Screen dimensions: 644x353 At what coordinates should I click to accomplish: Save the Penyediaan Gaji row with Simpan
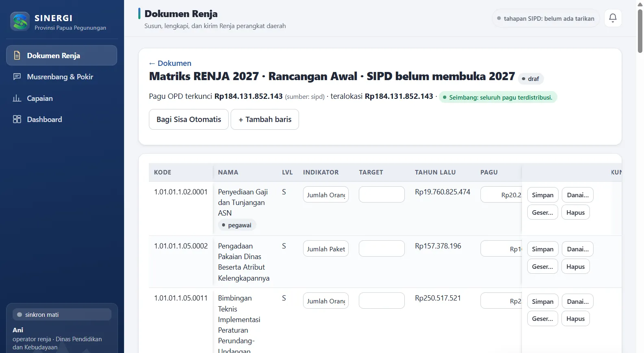click(543, 195)
